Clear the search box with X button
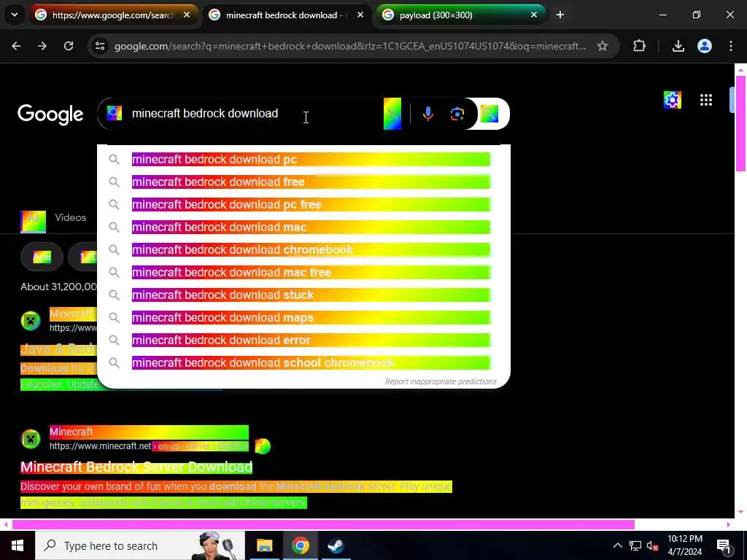Screen dimensions: 747x560 392,114
